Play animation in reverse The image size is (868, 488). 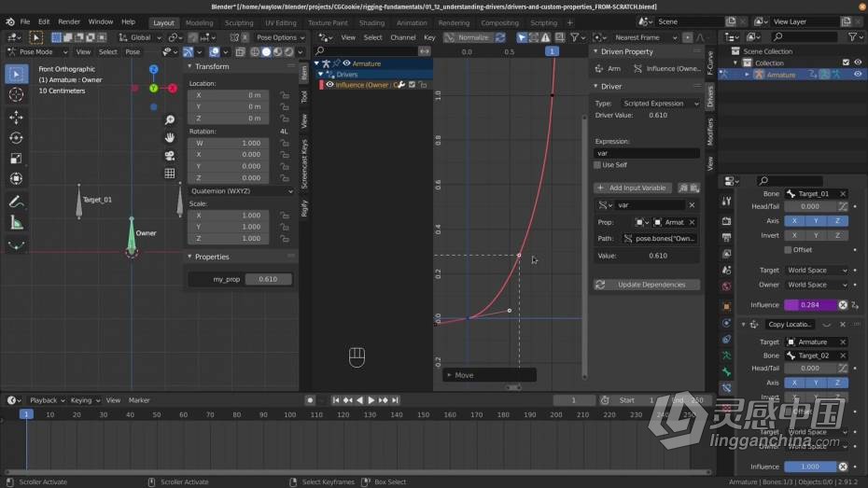click(x=359, y=400)
